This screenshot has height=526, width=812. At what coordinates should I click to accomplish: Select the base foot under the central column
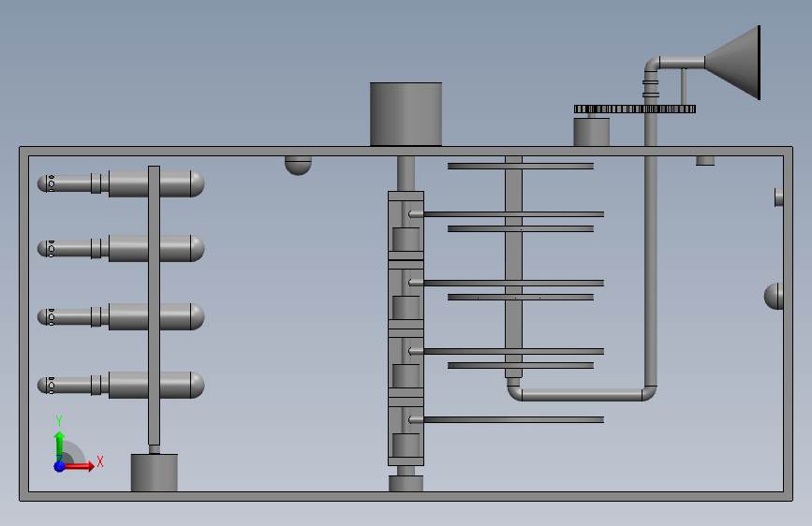pos(406,484)
